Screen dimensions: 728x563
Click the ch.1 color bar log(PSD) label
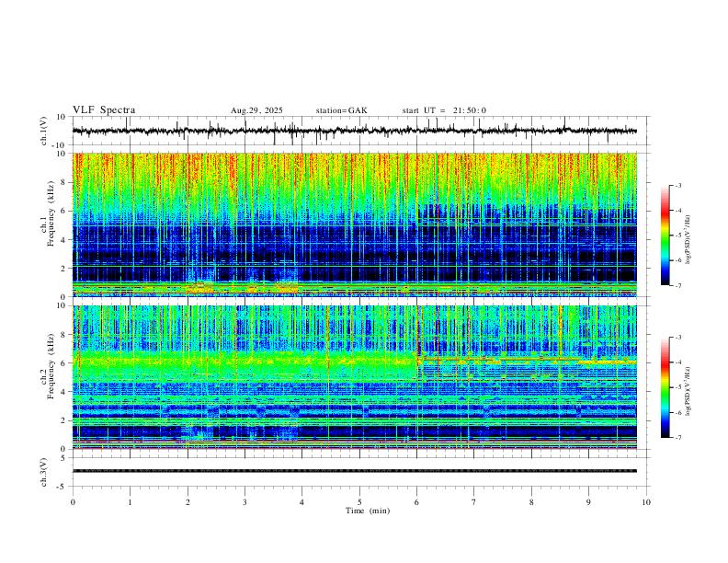pos(688,240)
